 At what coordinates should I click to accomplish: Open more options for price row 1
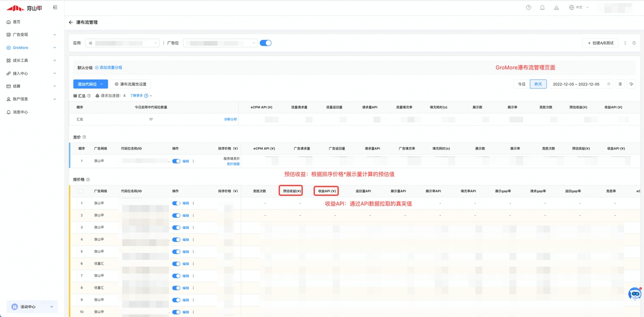[x=193, y=203]
